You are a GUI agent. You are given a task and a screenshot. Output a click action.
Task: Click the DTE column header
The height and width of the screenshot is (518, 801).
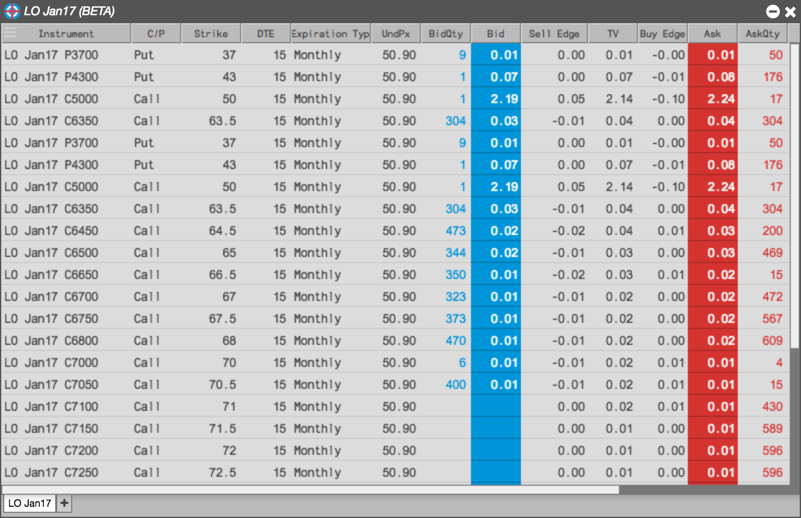(265, 34)
